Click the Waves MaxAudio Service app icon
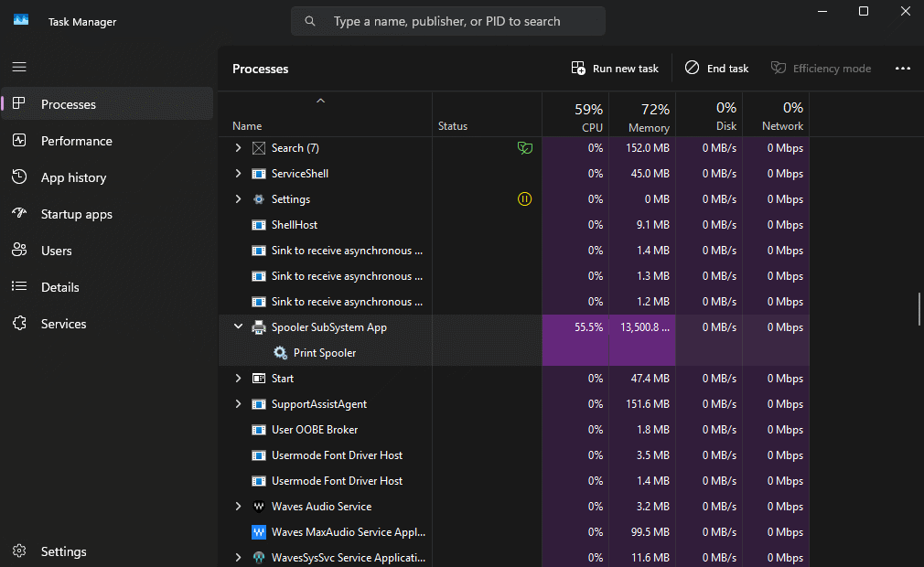Image resolution: width=924 pixels, height=567 pixels. pyautogui.click(x=259, y=532)
